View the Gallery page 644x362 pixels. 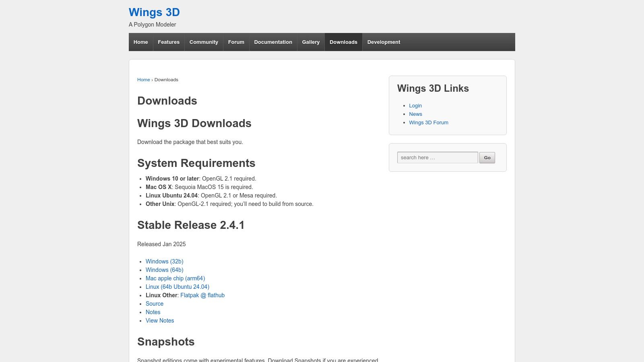[x=311, y=42]
